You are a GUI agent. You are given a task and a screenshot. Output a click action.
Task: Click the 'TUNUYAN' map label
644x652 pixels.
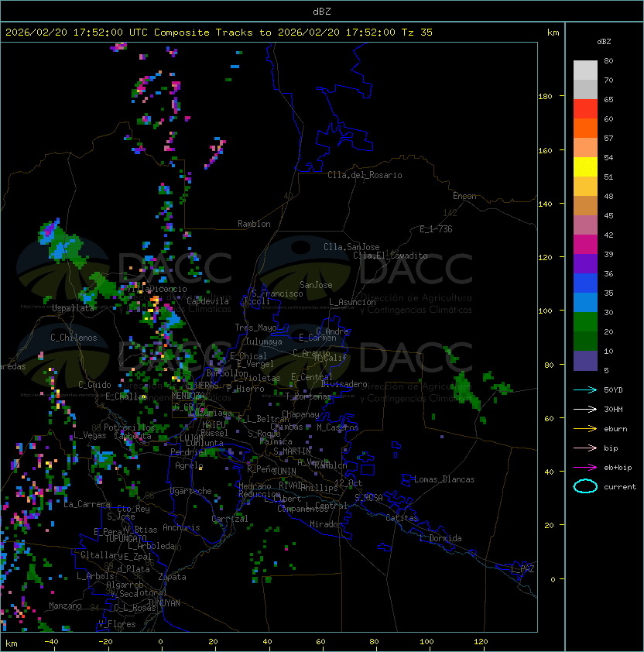164,603
